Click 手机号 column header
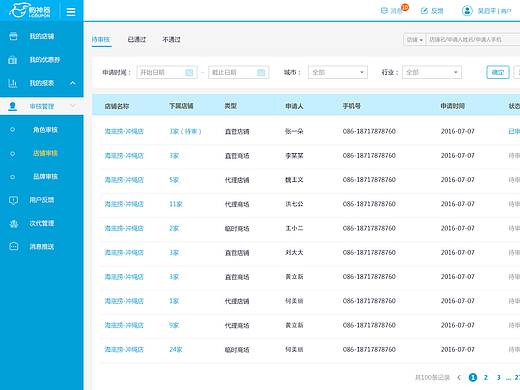The height and width of the screenshot is (390, 520). 352,106
